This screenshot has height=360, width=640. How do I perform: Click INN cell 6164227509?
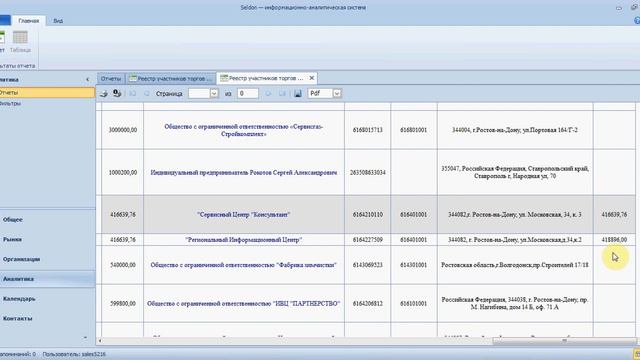[x=368, y=240]
